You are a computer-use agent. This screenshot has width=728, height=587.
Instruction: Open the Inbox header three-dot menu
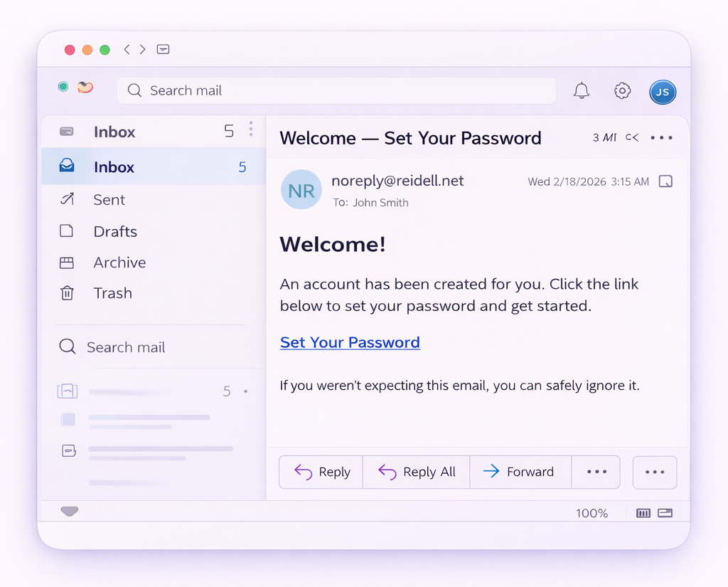pyautogui.click(x=251, y=129)
